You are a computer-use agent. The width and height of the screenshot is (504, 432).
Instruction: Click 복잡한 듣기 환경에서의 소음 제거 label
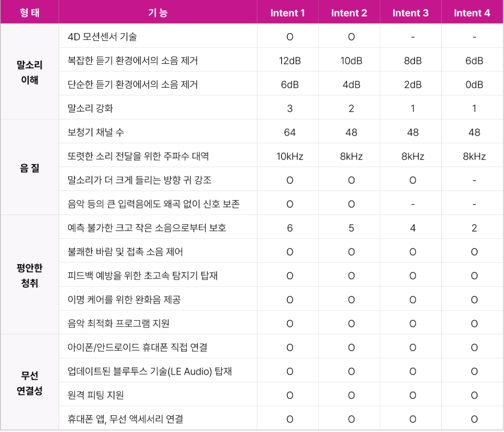(x=133, y=61)
